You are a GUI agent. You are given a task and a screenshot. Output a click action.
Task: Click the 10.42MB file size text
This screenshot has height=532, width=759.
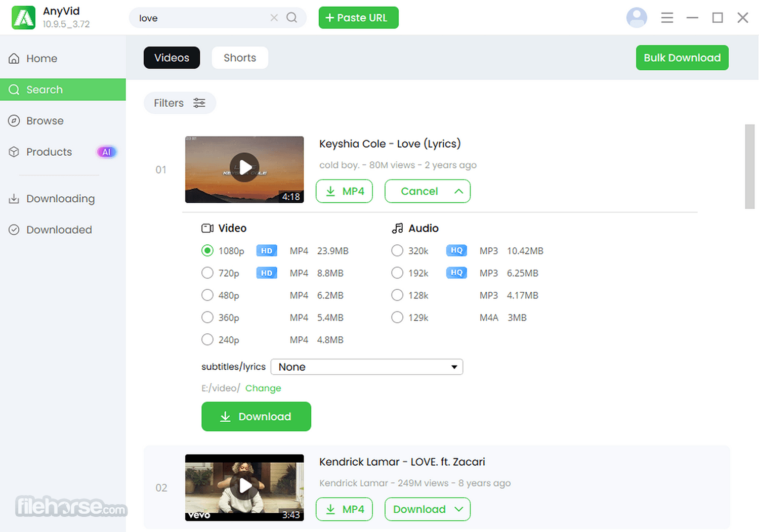point(525,251)
